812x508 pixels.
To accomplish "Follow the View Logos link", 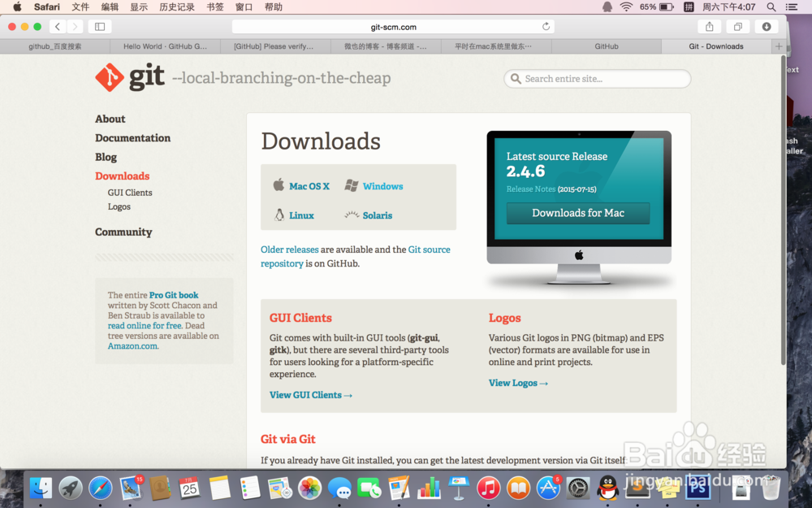I will [x=518, y=383].
